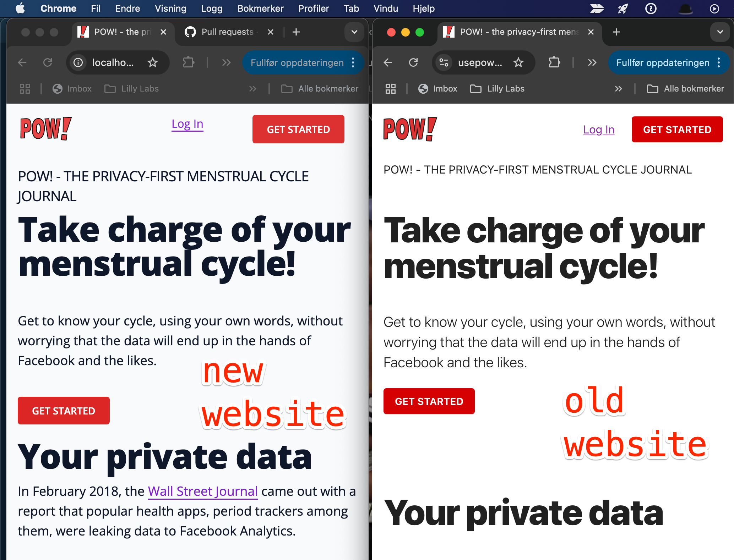Click the play circle icon in the menu bar

pyautogui.click(x=714, y=9)
